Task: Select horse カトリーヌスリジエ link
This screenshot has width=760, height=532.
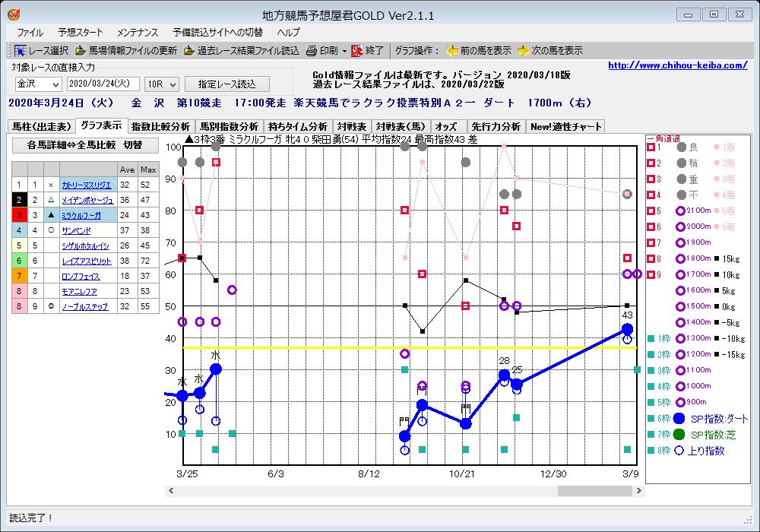Action: point(87,185)
